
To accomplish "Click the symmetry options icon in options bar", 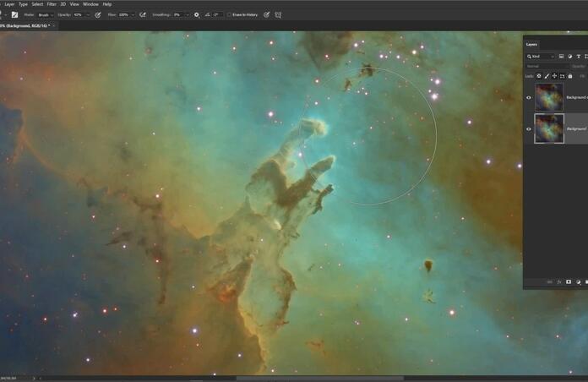I will pos(278,15).
